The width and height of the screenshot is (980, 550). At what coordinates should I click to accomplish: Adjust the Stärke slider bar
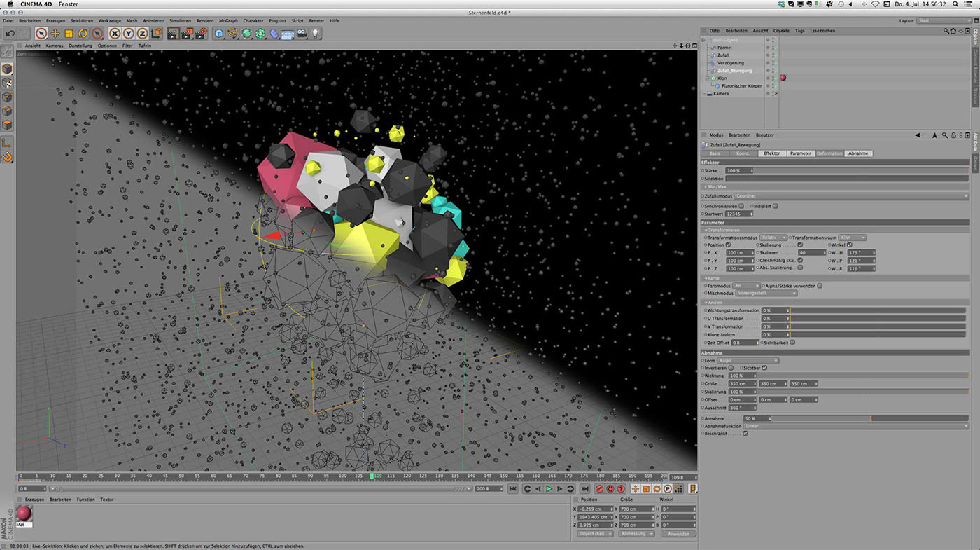862,170
